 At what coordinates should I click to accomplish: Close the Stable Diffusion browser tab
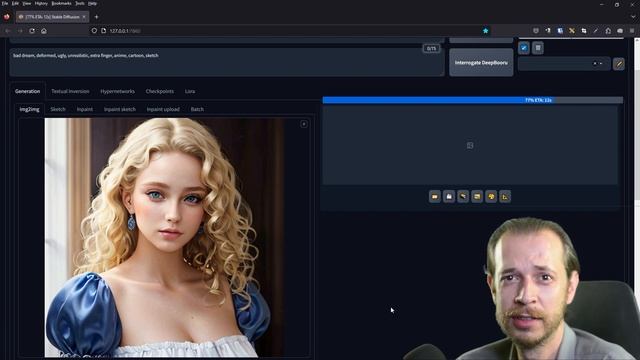pyautogui.click(x=84, y=17)
